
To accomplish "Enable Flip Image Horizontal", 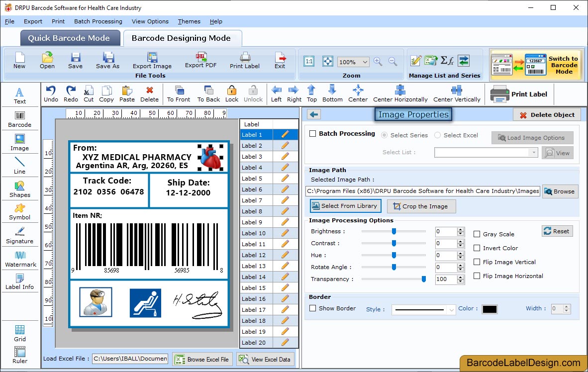I will point(477,276).
